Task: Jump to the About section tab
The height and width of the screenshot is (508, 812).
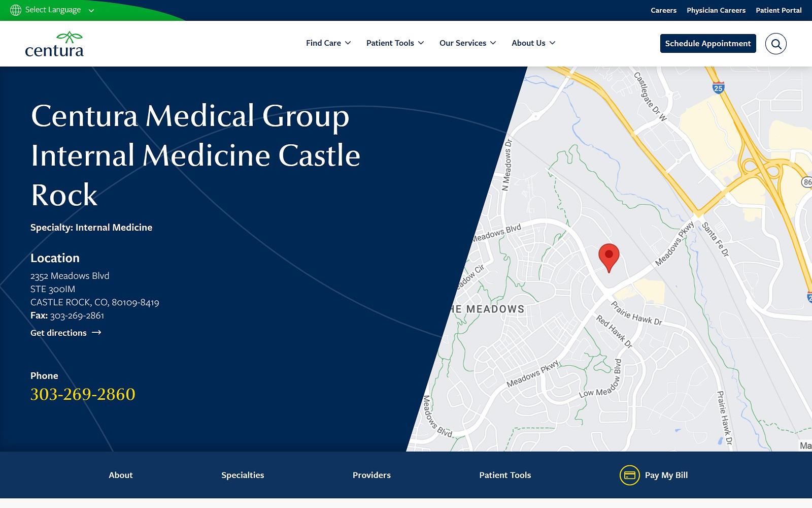Action: click(x=121, y=475)
